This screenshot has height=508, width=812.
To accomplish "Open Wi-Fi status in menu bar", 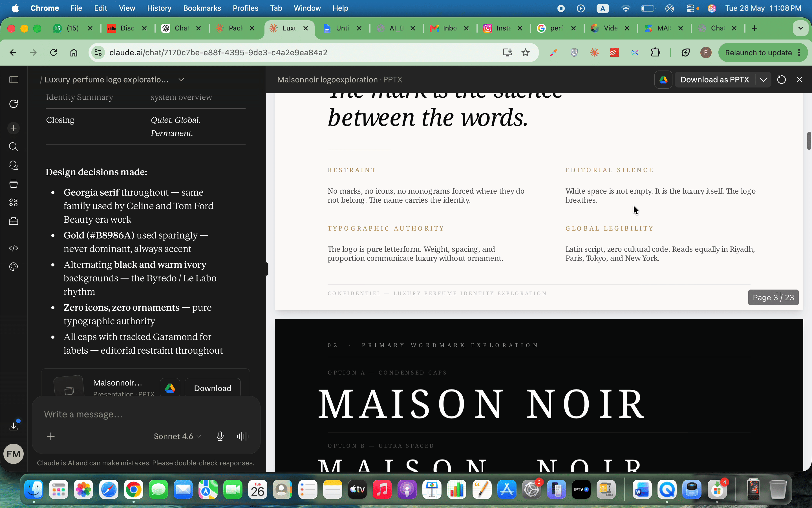I will [625, 8].
